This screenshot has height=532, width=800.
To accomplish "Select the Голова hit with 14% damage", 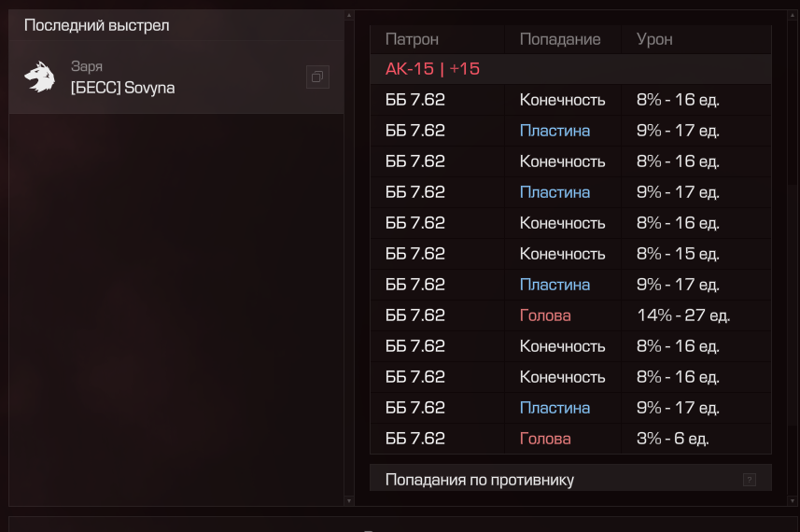I will (x=570, y=315).
